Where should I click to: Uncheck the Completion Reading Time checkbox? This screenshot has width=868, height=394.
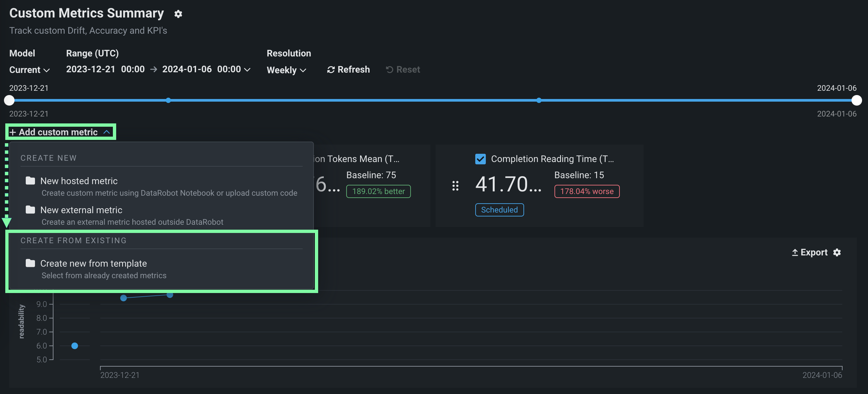pos(480,159)
